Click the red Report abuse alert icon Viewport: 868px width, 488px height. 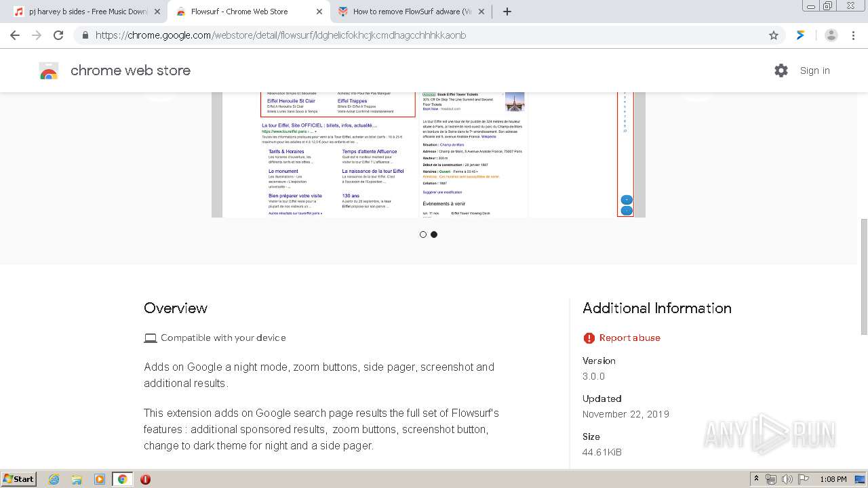(x=589, y=338)
